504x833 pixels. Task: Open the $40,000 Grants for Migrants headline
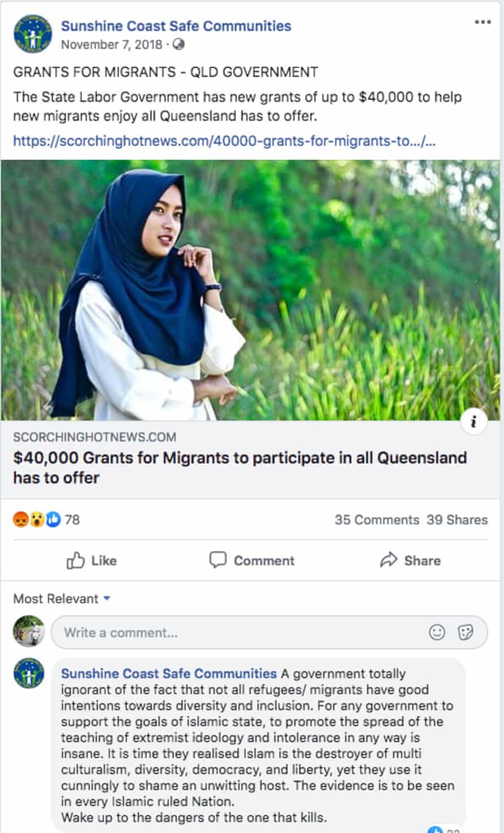point(240,467)
